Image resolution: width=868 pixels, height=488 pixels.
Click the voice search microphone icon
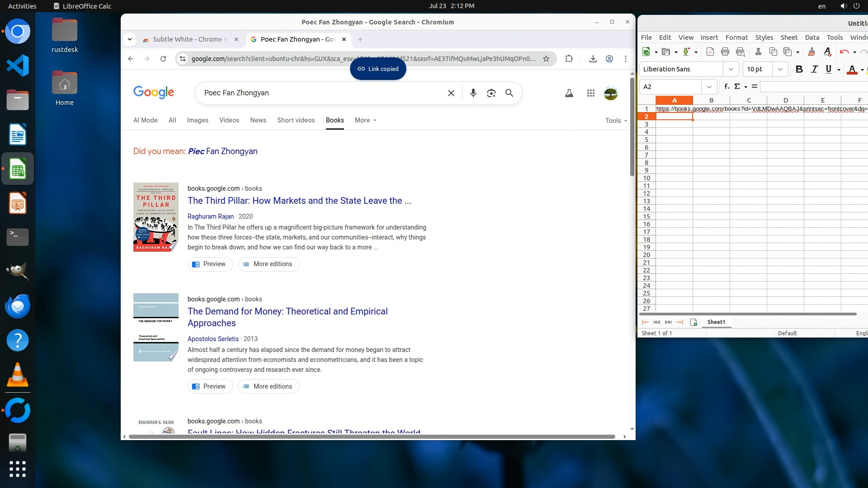473,93
